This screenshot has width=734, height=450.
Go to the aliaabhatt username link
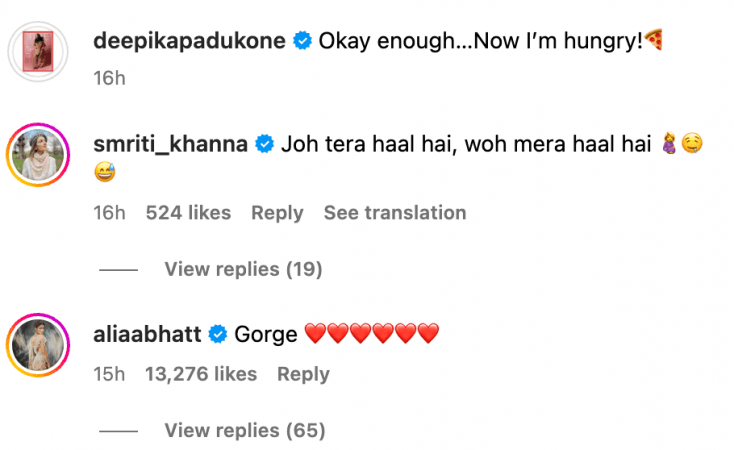pyautogui.click(x=147, y=334)
